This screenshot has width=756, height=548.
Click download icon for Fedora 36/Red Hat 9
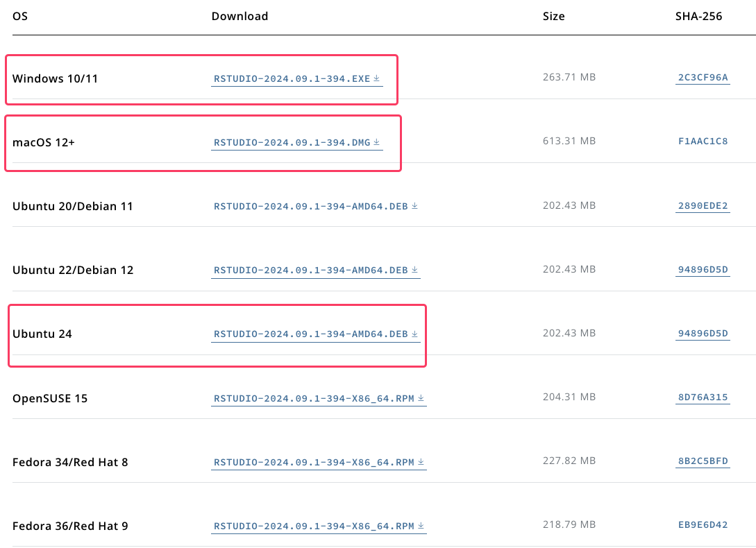(421, 526)
